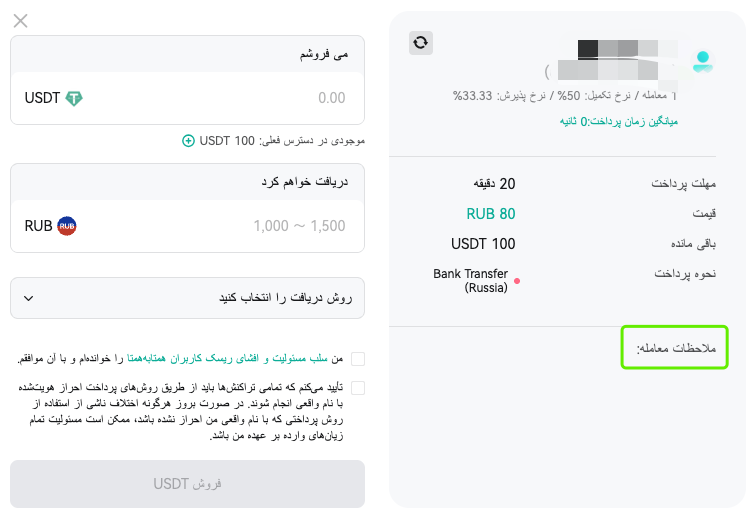Select the trade remarks label
The image size is (756, 519).
pyautogui.click(x=676, y=348)
